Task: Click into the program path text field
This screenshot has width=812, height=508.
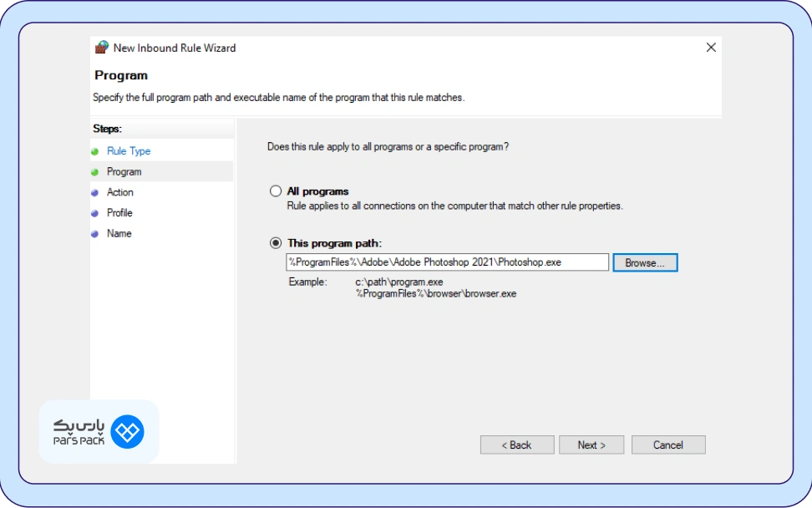Action: pos(447,262)
